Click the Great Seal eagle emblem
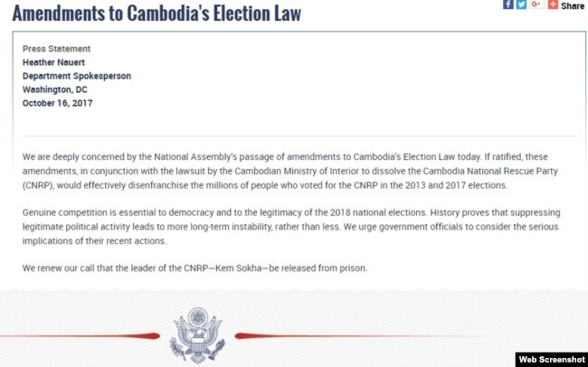 pyautogui.click(x=197, y=335)
